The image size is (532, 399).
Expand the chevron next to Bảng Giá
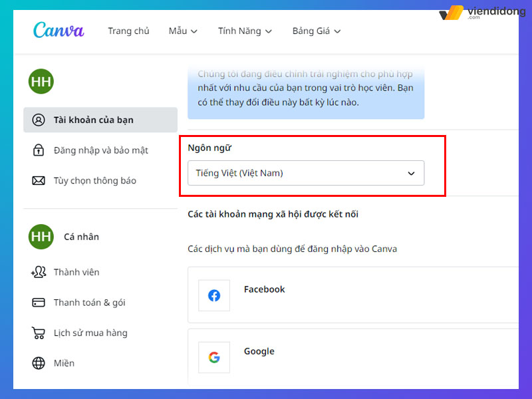coord(337,31)
